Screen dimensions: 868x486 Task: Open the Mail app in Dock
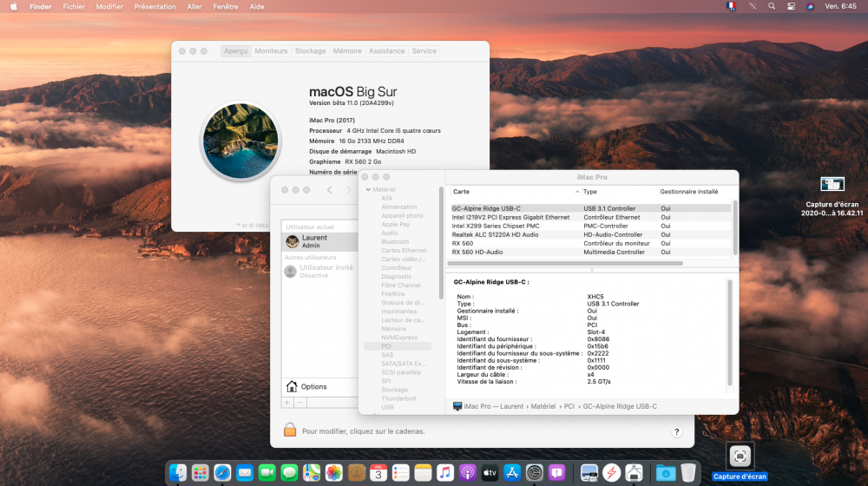tap(245, 473)
